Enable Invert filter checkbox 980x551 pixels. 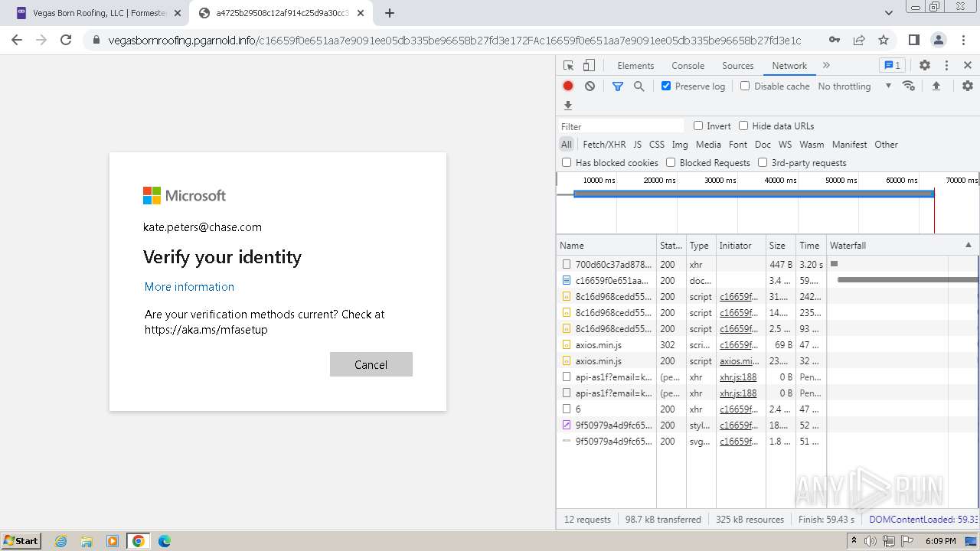[x=698, y=126]
